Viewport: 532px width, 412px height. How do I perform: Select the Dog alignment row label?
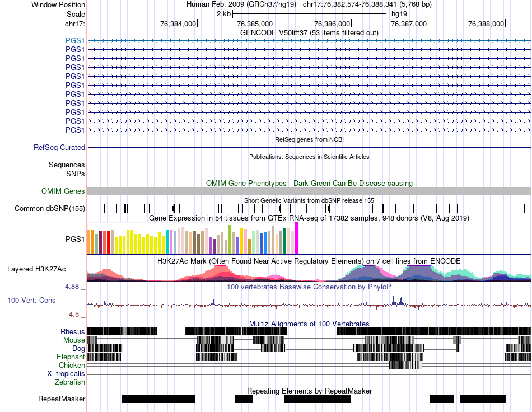(78, 349)
